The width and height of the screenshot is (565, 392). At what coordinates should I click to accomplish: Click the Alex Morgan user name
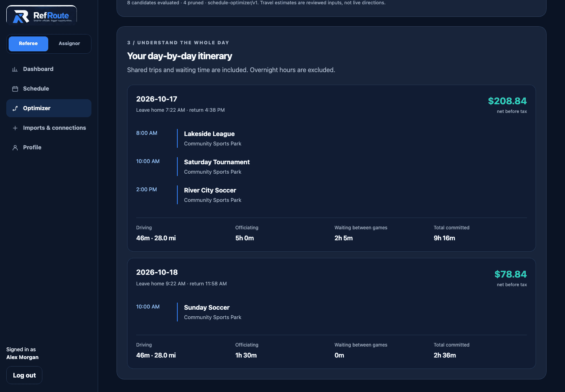pyautogui.click(x=22, y=357)
